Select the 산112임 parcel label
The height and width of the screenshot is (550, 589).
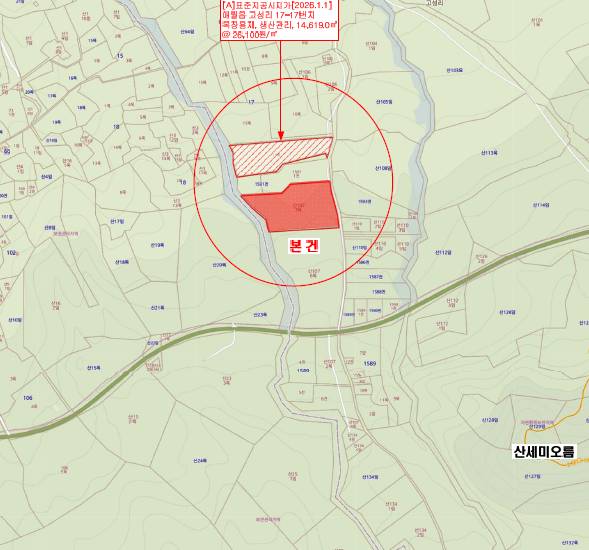443,253
